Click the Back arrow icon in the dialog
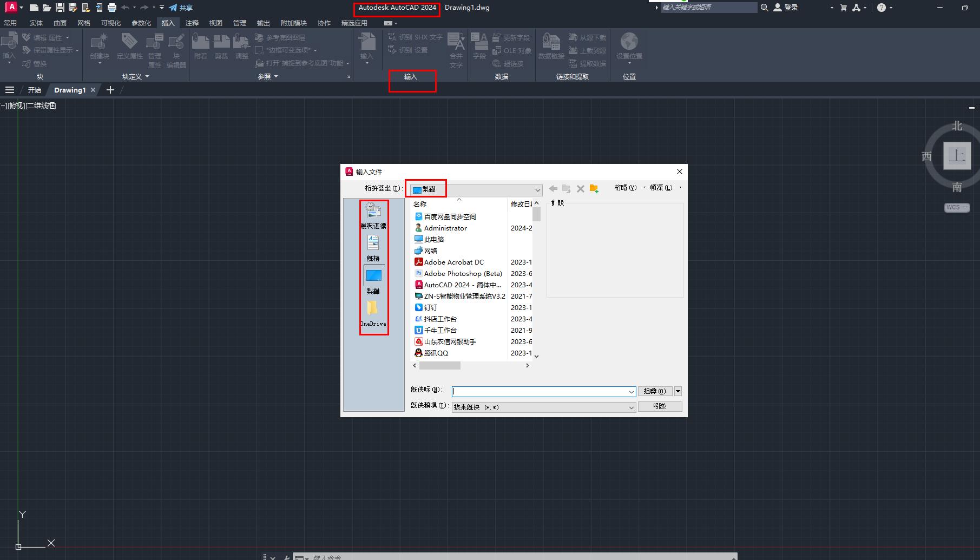Image resolution: width=980 pixels, height=560 pixels. [x=553, y=188]
